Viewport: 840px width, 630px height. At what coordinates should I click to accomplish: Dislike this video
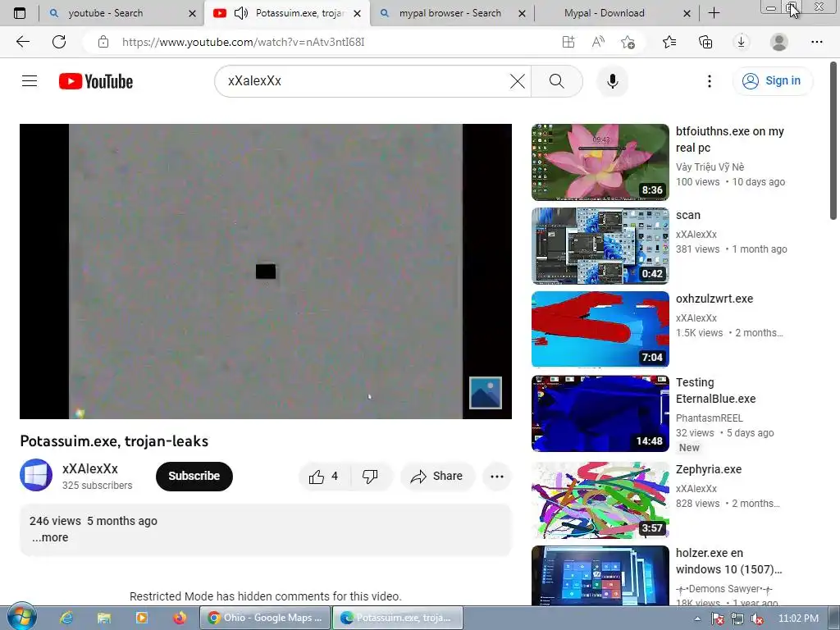[370, 477]
